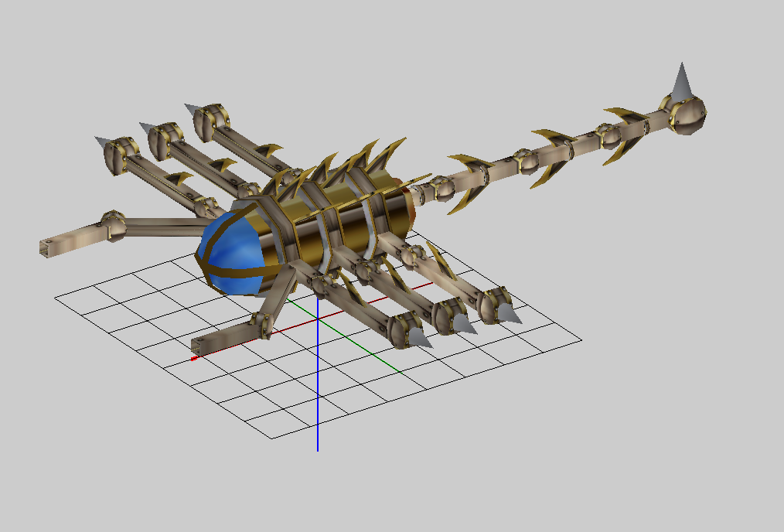Select the elbow joint of left front arm

(114, 226)
